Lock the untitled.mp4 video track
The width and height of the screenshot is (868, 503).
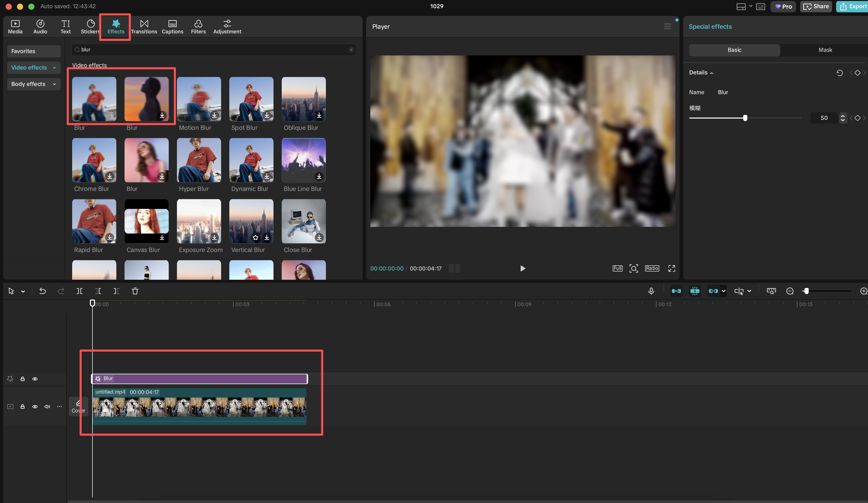coord(22,407)
